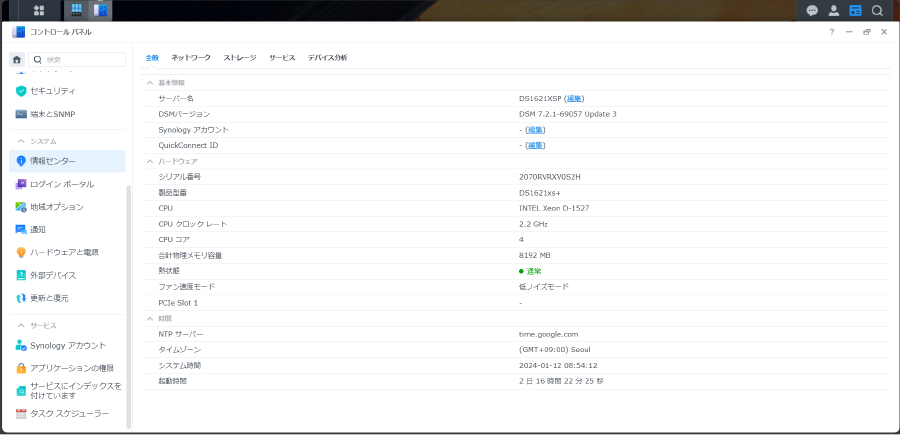The height and width of the screenshot is (435, 900).
Task: Click the Control Panel window title icon
Action: (x=18, y=32)
